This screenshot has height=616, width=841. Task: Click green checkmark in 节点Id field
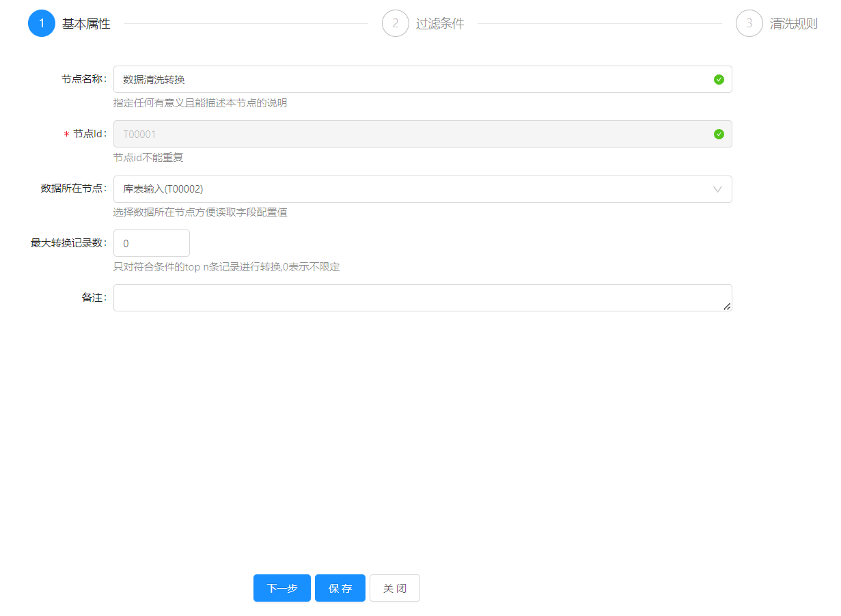click(x=719, y=134)
